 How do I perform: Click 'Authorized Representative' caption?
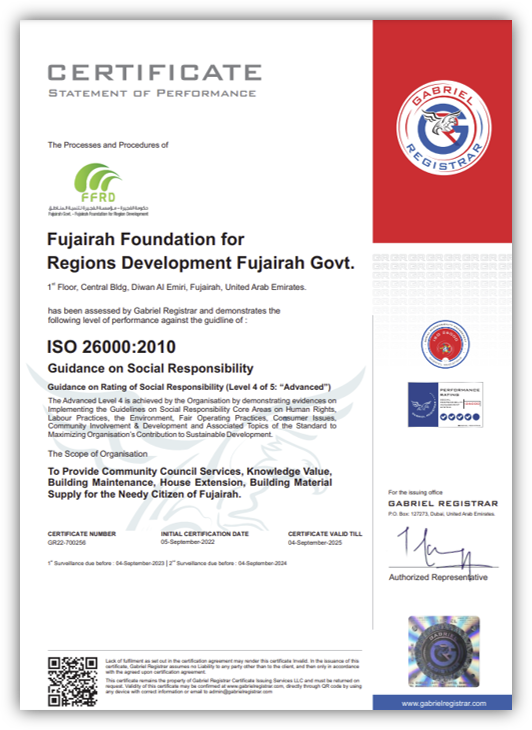pyautogui.click(x=438, y=577)
